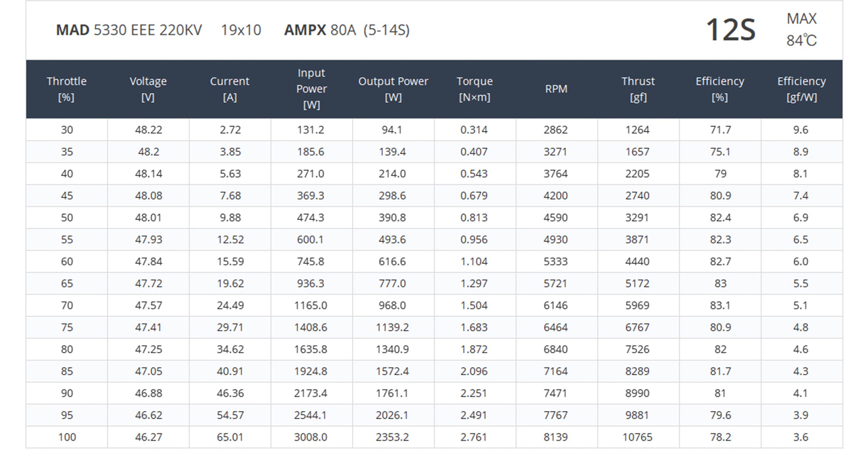Viewport: 868px width, 452px height.
Task: Click the MAD 5330 EEE 220KV title
Action: coord(129,30)
